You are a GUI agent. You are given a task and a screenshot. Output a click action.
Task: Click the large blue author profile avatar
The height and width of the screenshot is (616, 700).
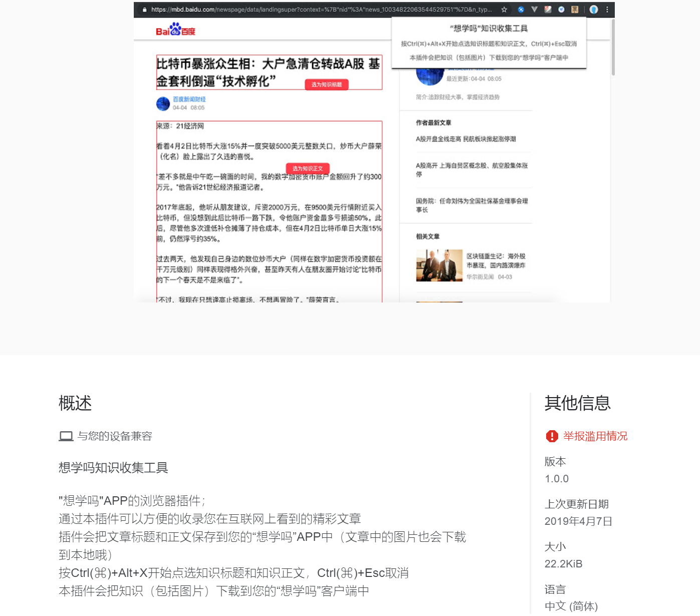click(429, 75)
